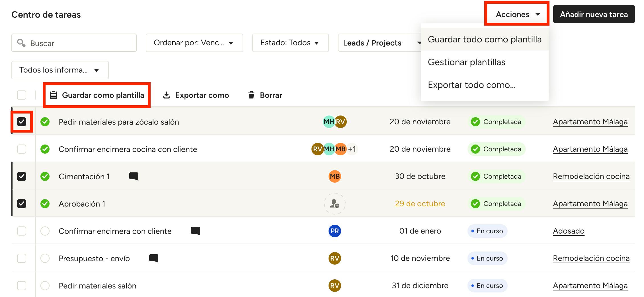The width and height of the screenshot is (644, 297).
Task: Click the En curso status badge for Presupuesto
Action: coord(487,258)
